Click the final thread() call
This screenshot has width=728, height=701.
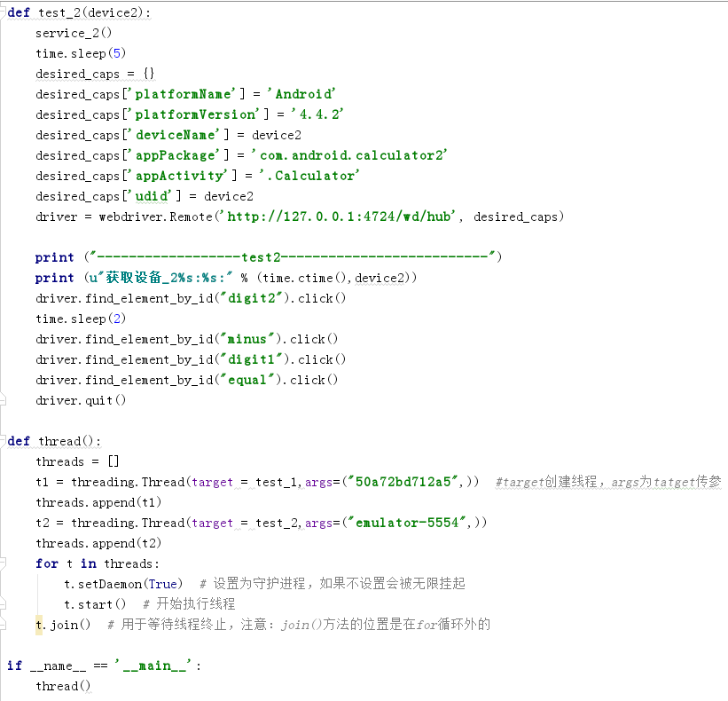click(63, 686)
